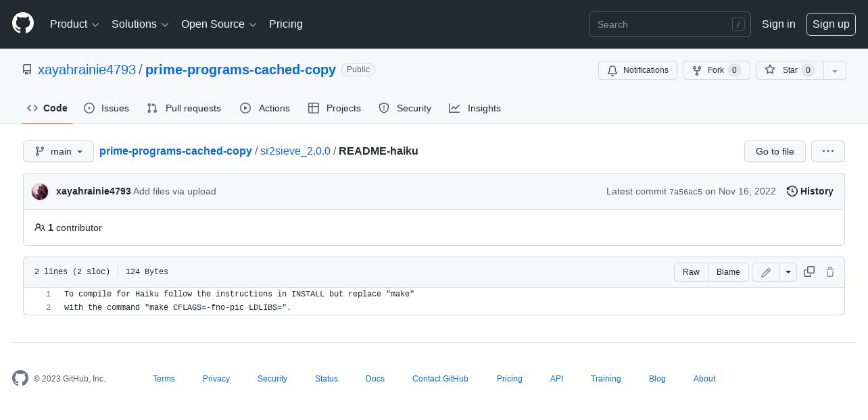Viewport: 868px width, 420px height.
Task: Click the committer avatar thumbnail
Action: 40,192
